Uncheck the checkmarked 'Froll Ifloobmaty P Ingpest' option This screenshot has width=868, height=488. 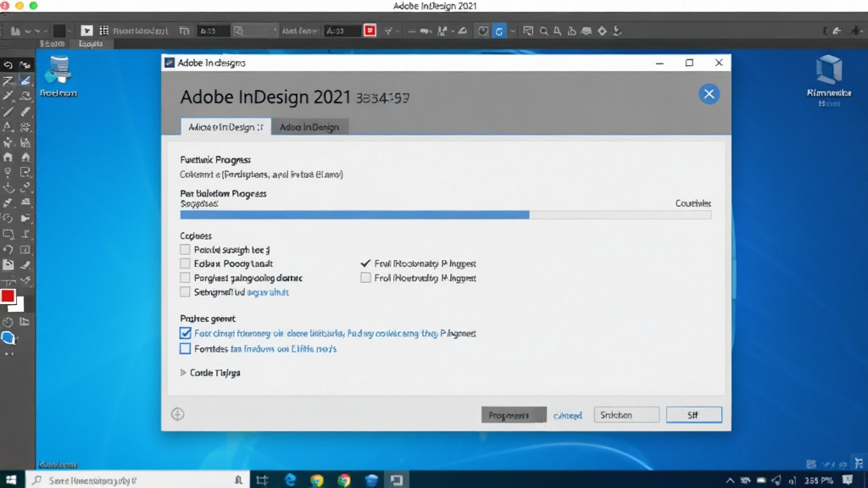365,263
